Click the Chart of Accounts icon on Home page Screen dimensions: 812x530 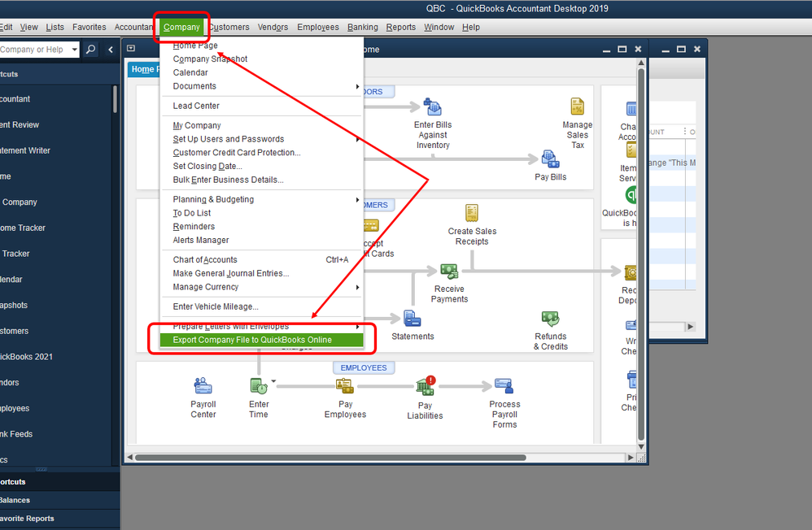pyautogui.click(x=631, y=109)
